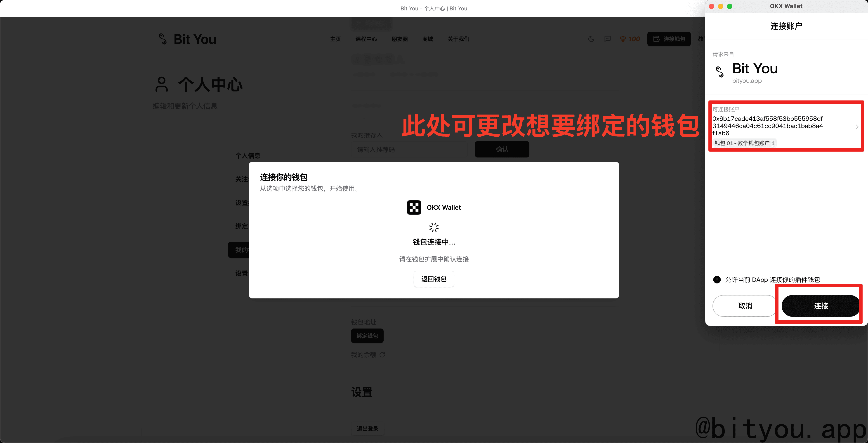
Task: Open the 关于我们 navigation item
Action: pyautogui.click(x=458, y=39)
